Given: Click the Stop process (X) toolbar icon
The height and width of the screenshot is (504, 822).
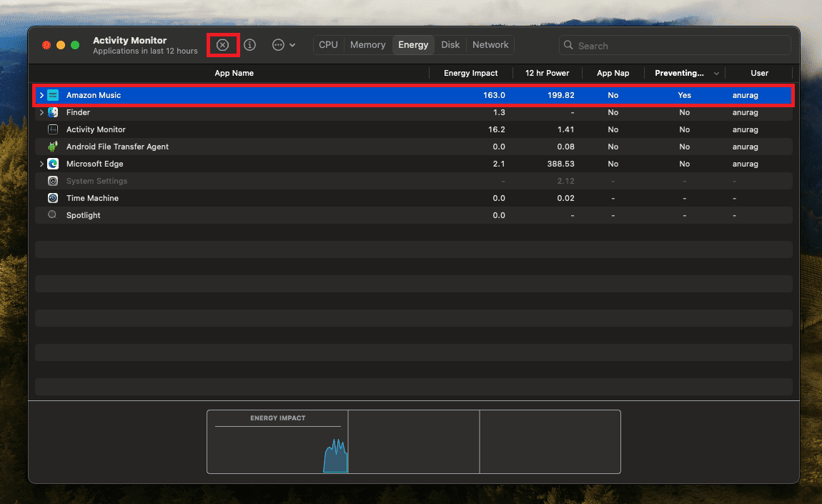Looking at the screenshot, I should click(223, 45).
